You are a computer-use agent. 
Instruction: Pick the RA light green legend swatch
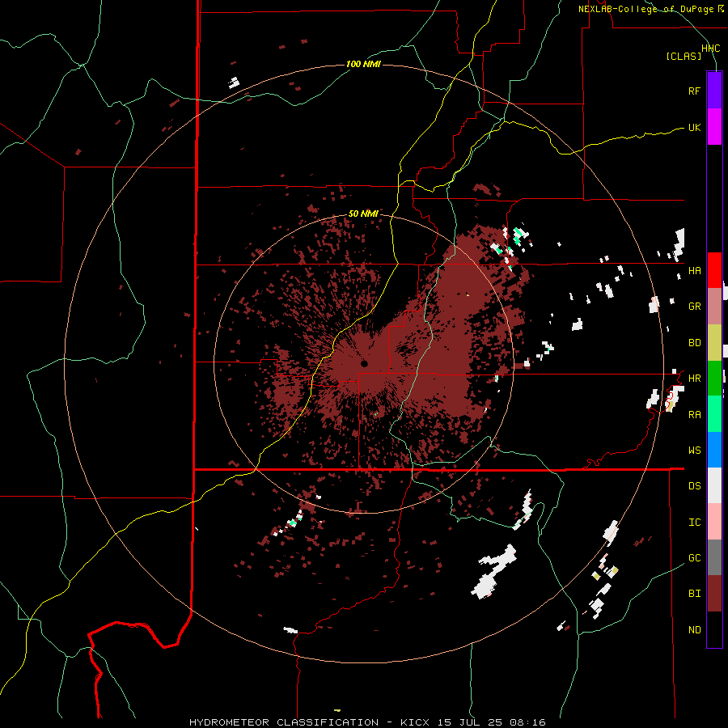pos(714,414)
